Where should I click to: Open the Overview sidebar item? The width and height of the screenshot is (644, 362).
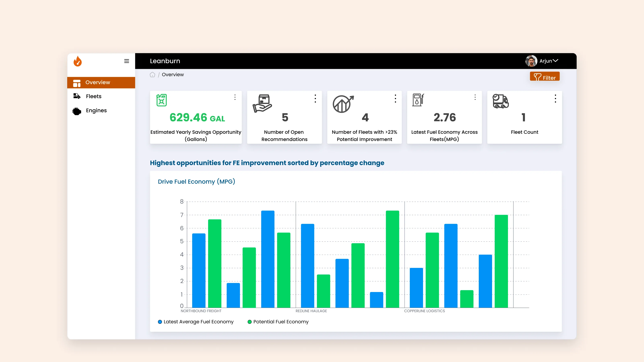101,82
